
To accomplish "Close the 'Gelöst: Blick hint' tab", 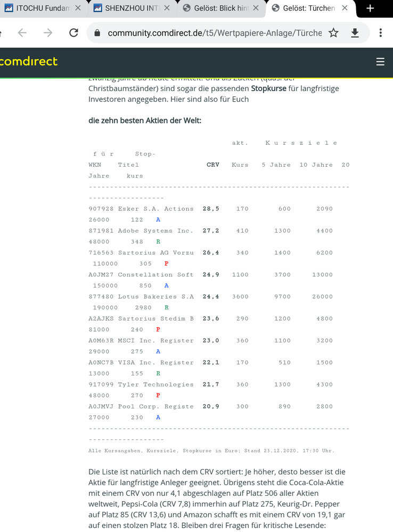I will [256, 9].
